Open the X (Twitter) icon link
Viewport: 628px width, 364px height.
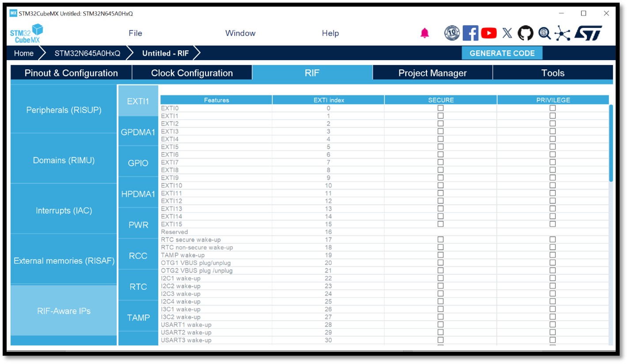507,33
